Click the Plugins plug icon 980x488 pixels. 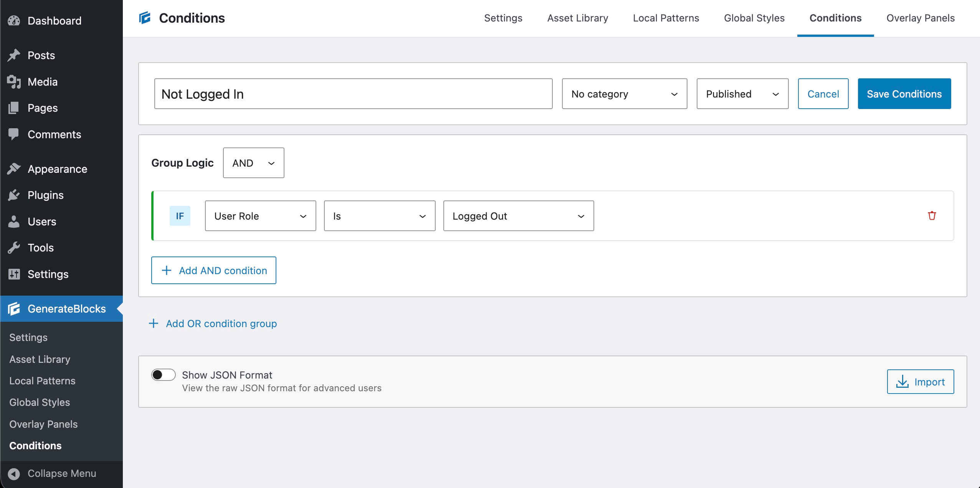pyautogui.click(x=14, y=195)
